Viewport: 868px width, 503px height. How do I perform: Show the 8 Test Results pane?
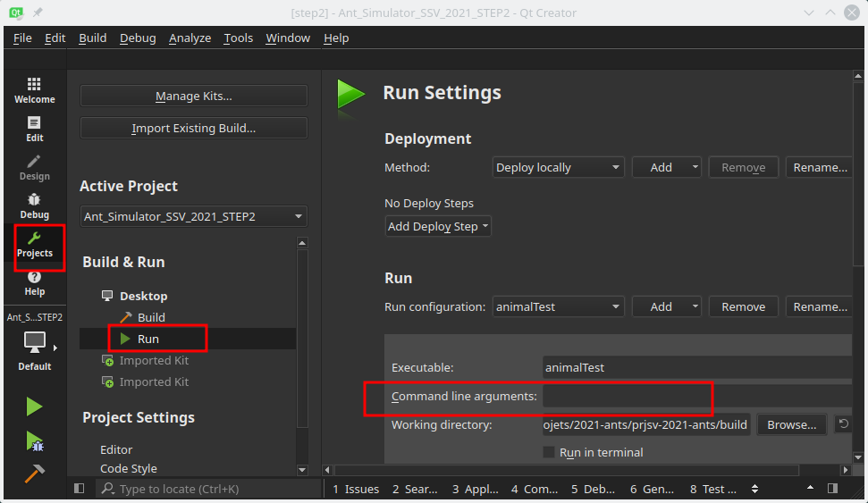tap(713, 489)
